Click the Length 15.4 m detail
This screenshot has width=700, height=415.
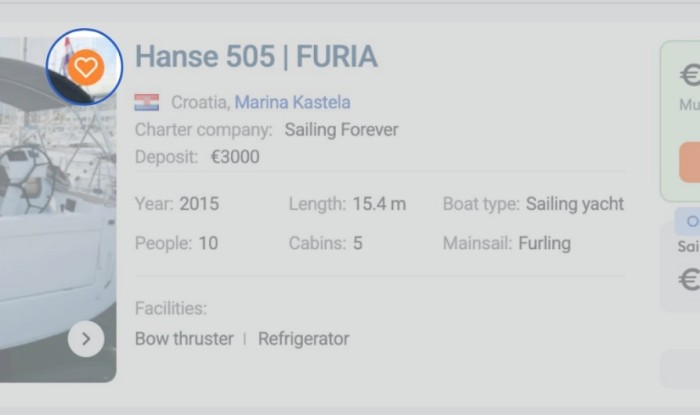pyautogui.click(x=379, y=204)
